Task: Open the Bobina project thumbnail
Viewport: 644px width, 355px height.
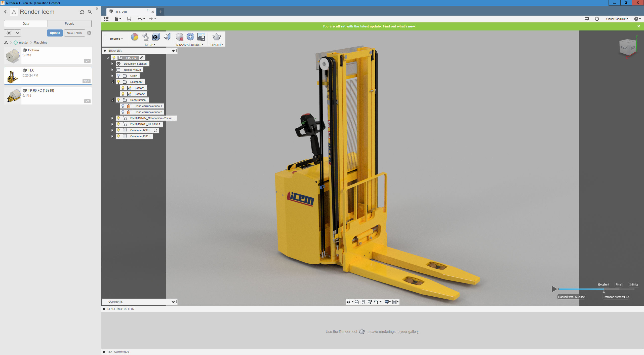Action: 13,55
